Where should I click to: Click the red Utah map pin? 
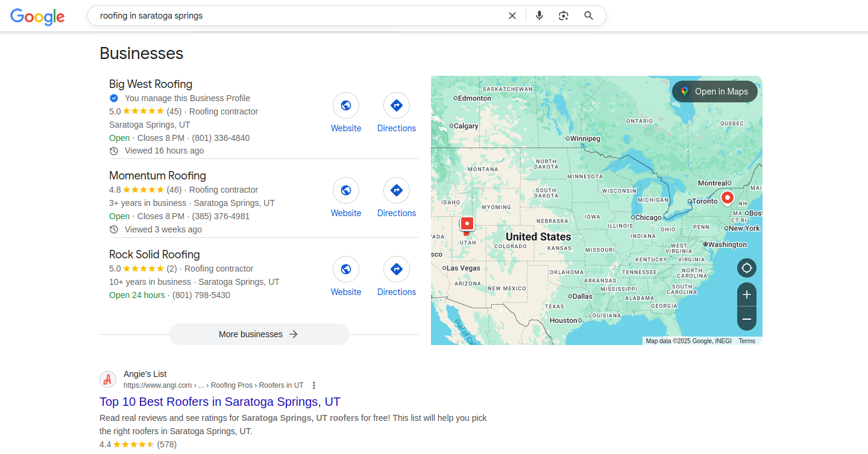(467, 224)
